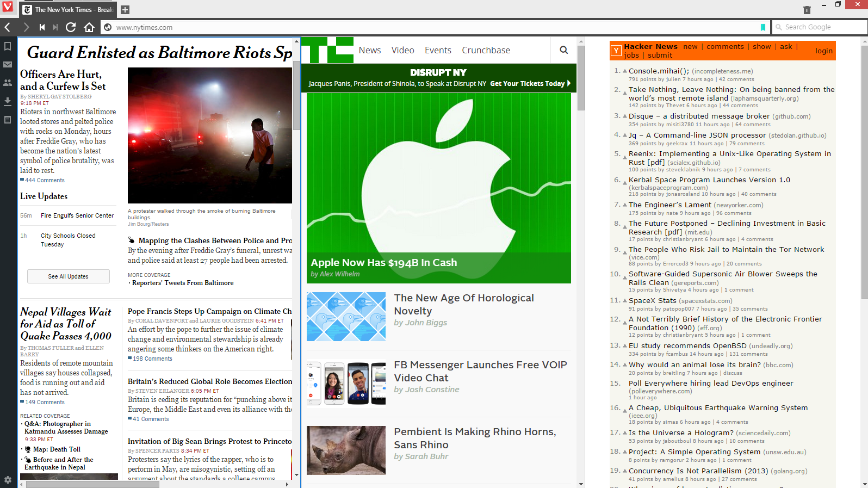The image size is (868, 488).
Task: Open 'FB Messenger Launches Free VOIP Video Chat'
Action: click(x=481, y=371)
